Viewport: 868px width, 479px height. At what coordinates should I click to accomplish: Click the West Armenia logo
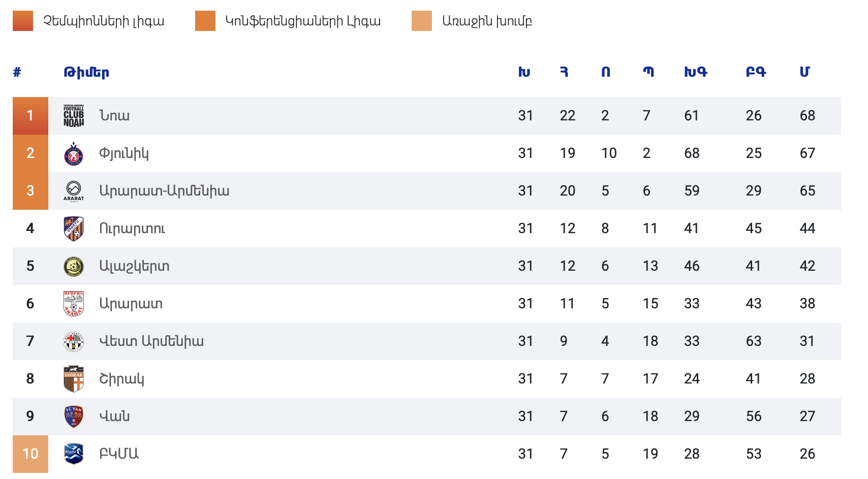(x=74, y=341)
